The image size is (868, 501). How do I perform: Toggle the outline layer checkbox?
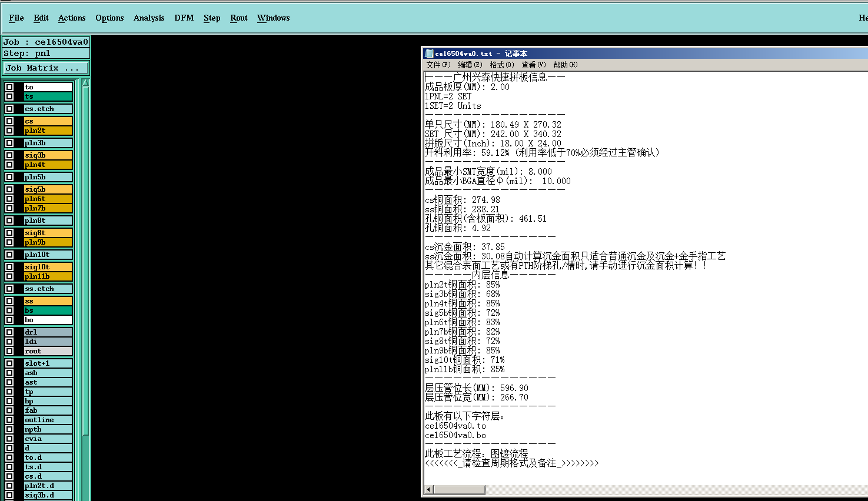[9, 420]
